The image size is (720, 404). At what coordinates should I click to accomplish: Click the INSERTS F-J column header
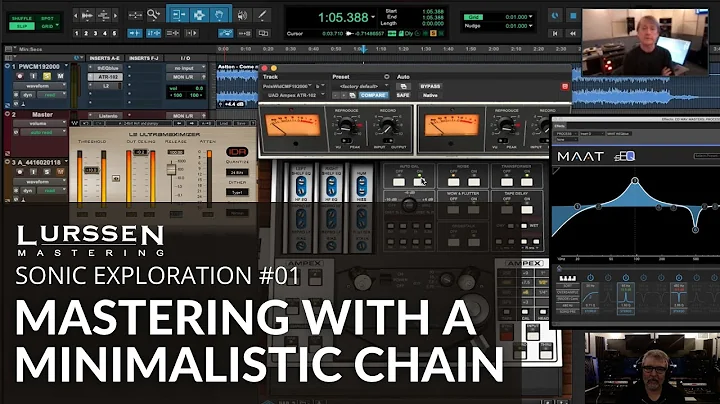coord(144,58)
